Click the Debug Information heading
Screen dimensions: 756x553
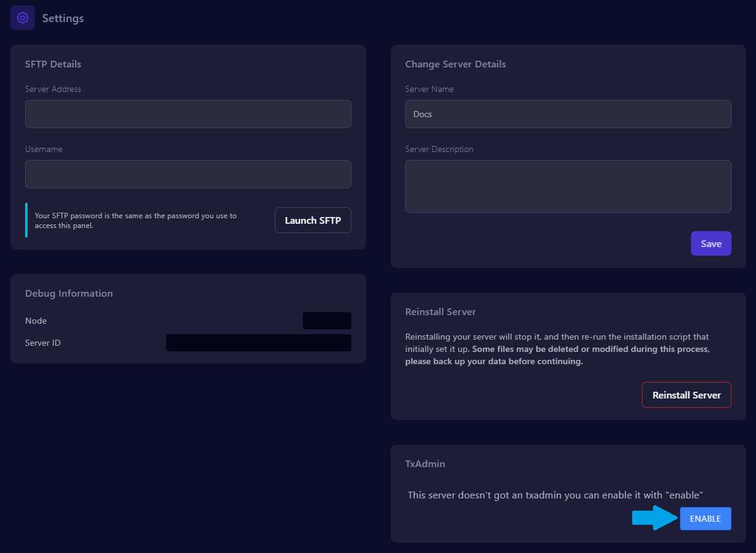point(69,293)
